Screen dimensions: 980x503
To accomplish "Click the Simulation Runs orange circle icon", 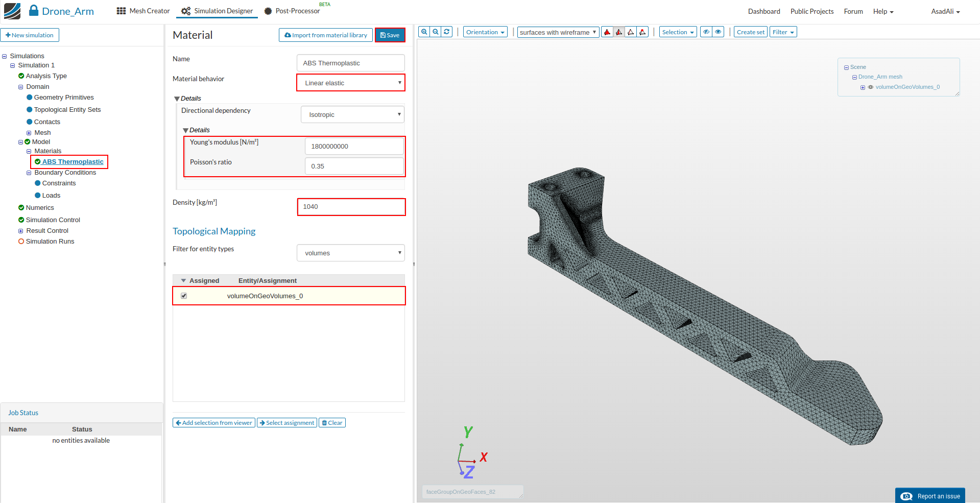I will pos(21,242).
